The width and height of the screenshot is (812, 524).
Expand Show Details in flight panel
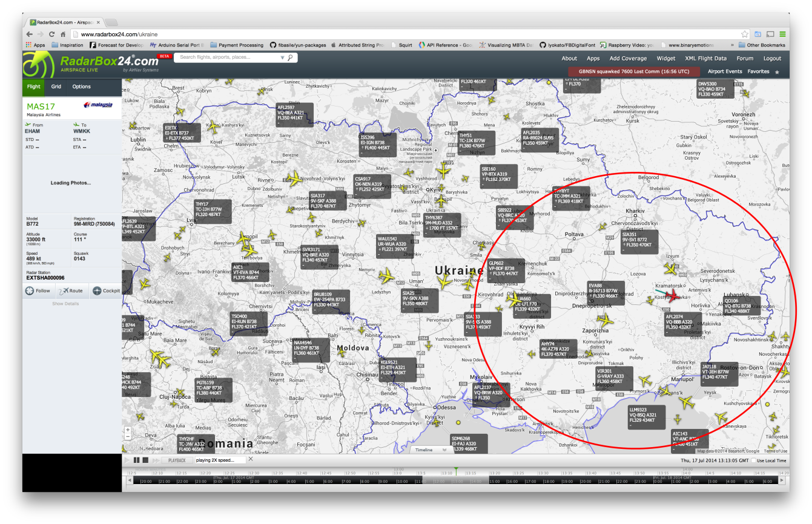[x=65, y=304]
